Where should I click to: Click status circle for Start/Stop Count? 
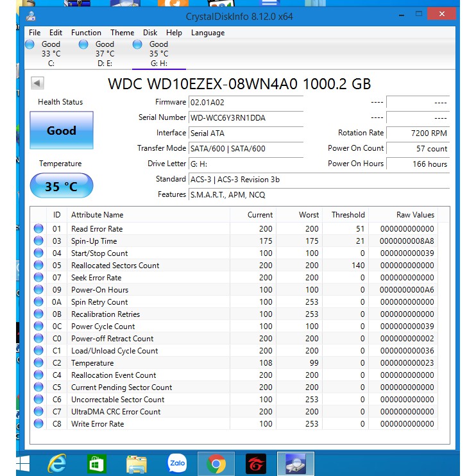pyautogui.click(x=38, y=253)
